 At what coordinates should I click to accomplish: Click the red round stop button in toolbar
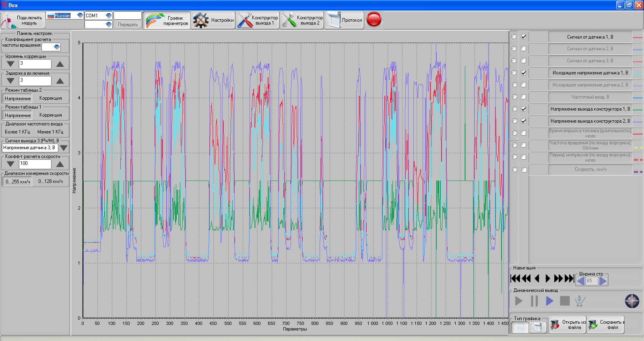click(374, 20)
